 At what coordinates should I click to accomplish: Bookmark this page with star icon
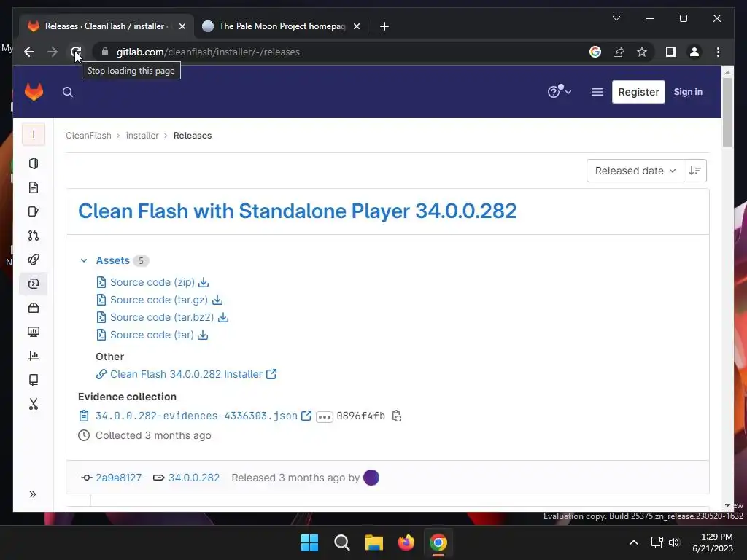point(642,52)
